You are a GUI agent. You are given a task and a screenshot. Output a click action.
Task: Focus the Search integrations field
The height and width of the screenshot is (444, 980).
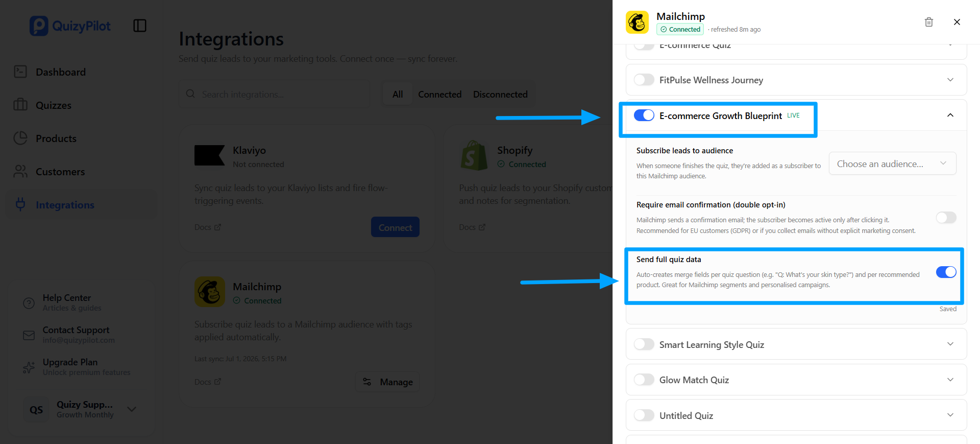click(x=275, y=94)
